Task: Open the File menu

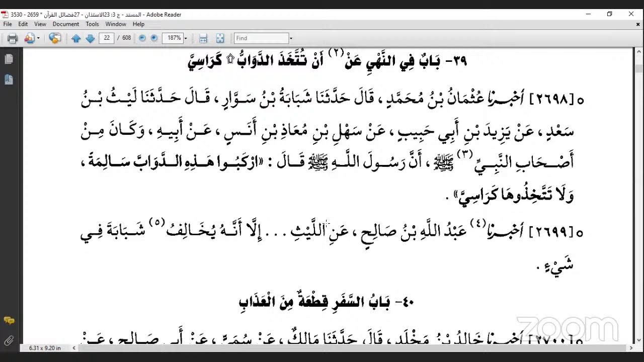Action: click(8, 24)
